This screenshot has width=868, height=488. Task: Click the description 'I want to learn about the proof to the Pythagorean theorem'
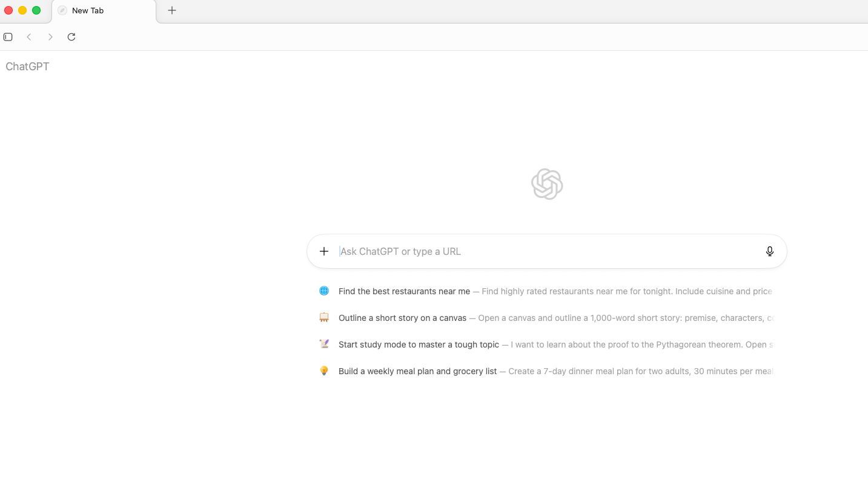tap(627, 345)
